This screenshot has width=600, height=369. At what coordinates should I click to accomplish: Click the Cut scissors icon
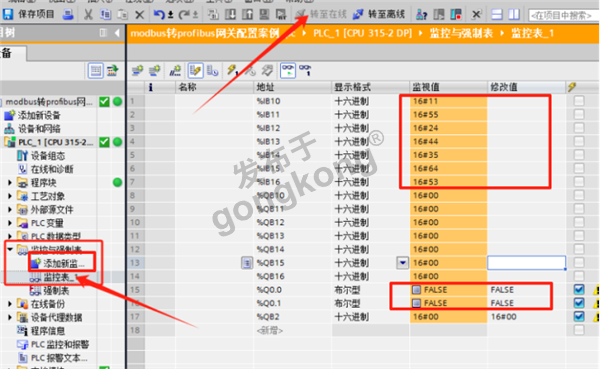[x=88, y=15]
